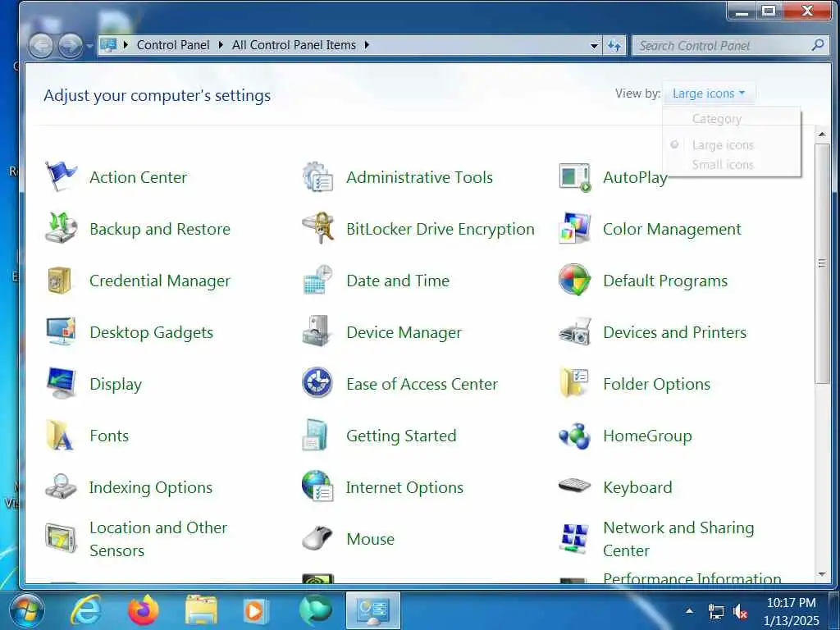Launch Internet Explorer from the taskbar
The width and height of the screenshot is (840, 630).
click(85, 610)
